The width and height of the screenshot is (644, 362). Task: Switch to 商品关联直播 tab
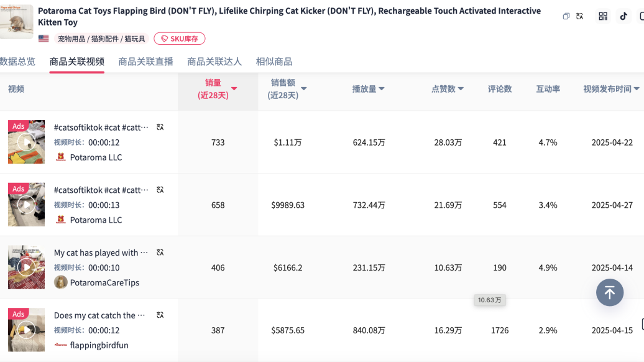(145, 62)
